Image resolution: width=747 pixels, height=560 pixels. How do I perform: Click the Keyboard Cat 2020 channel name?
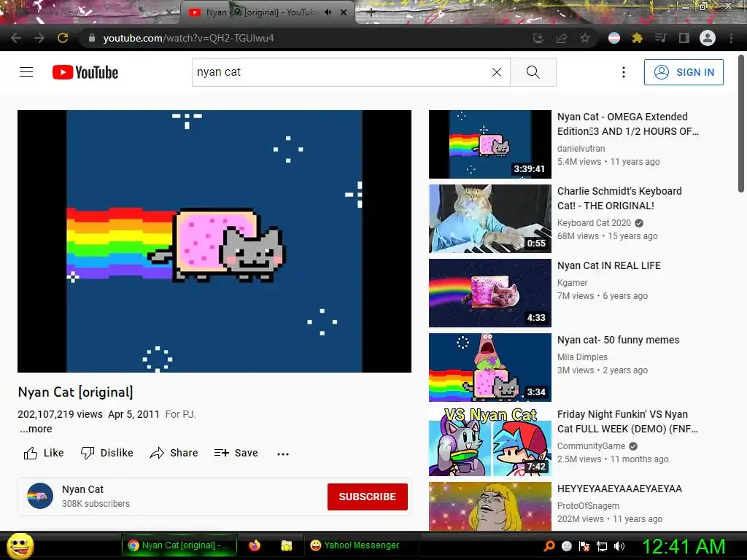click(x=594, y=222)
